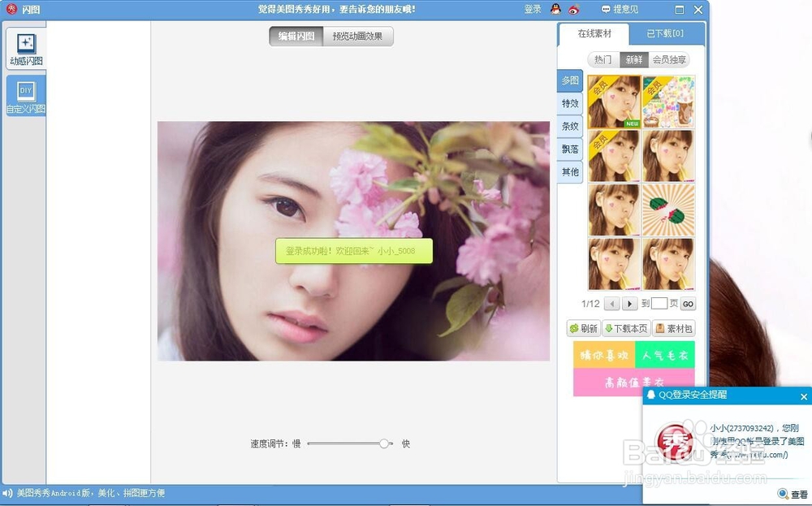Click the QQ icon in the title bar
The height and width of the screenshot is (506, 812).
point(555,9)
